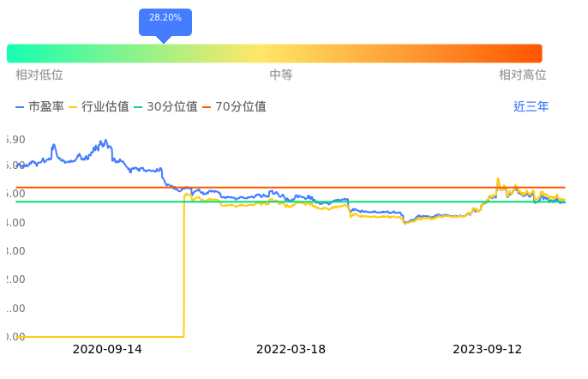The width and height of the screenshot is (588, 379).
Task: Click the blue 市盈率 legend line marker
Action: 21,107
